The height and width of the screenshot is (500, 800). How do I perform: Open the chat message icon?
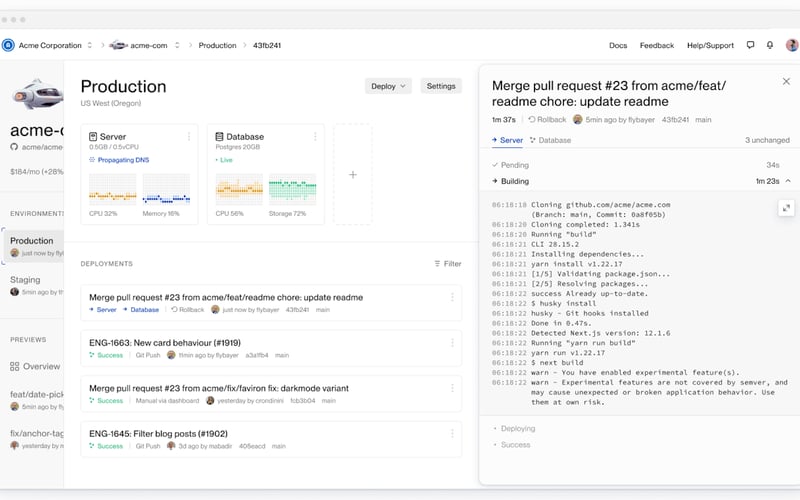pos(750,45)
